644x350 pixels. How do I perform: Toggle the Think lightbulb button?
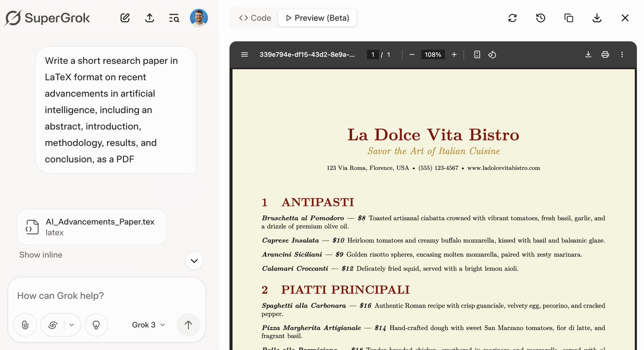point(97,325)
